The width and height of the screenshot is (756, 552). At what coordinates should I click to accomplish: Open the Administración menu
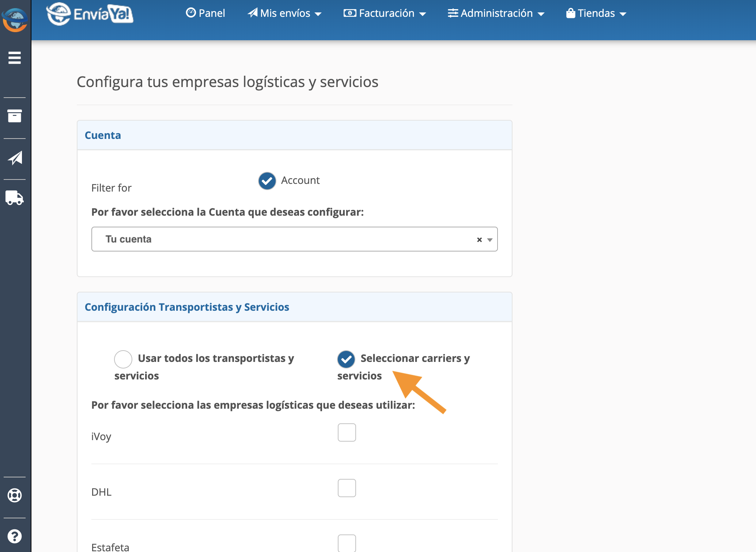(x=496, y=14)
